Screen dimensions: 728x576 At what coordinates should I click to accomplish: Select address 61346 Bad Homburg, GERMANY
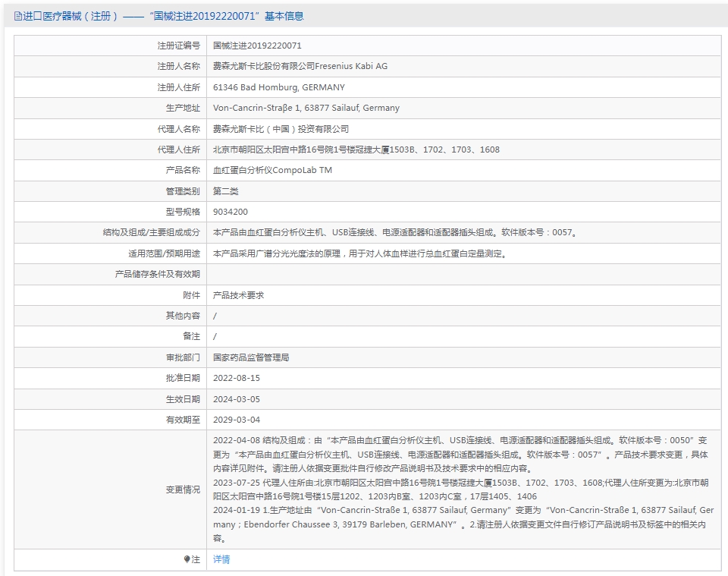click(279, 87)
